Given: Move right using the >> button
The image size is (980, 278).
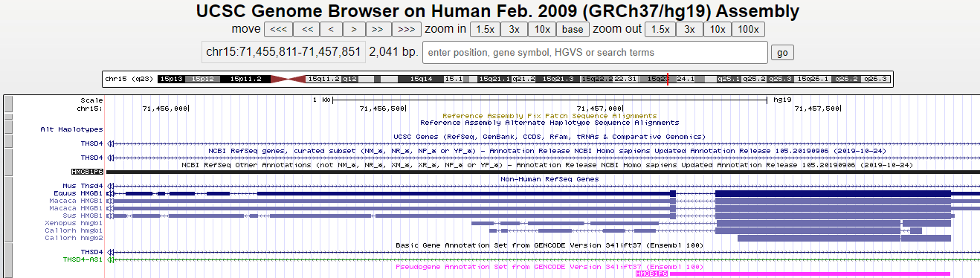Looking at the screenshot, I should point(378,30).
